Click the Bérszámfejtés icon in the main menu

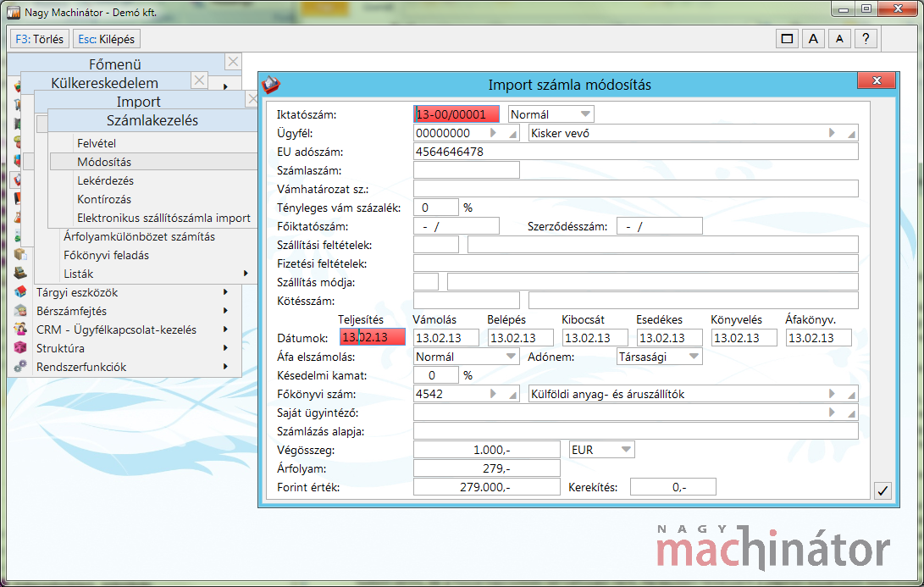pos(20,311)
